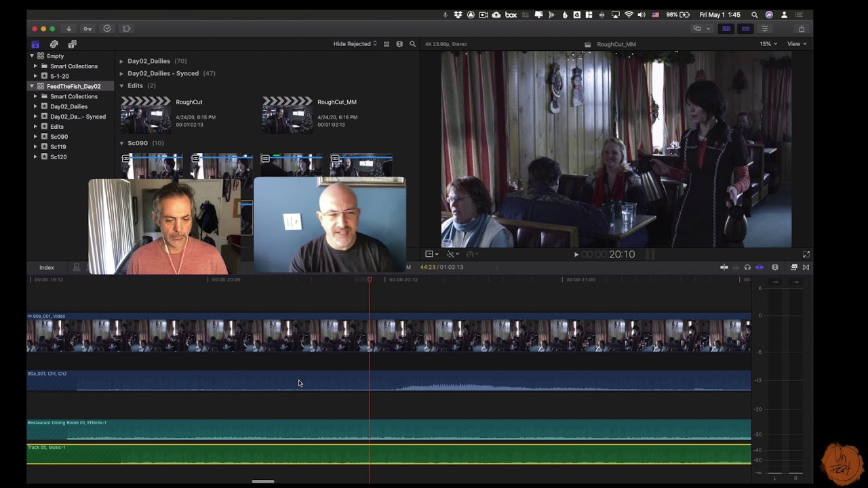Open the 15% viewer zoom menu
This screenshot has width=868, height=488.
click(x=768, y=44)
